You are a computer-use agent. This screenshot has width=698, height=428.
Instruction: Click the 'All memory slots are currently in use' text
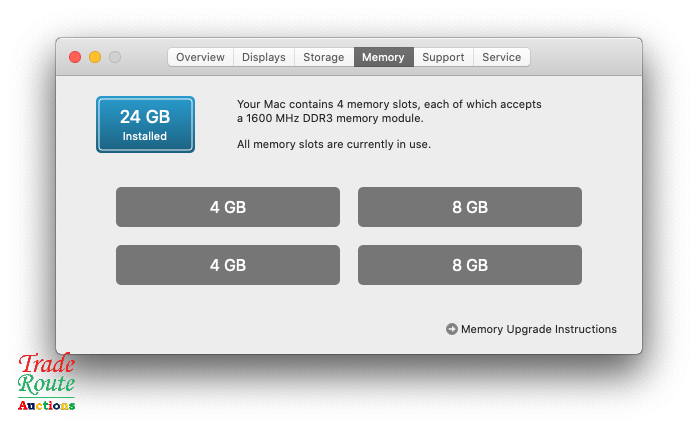pos(334,144)
